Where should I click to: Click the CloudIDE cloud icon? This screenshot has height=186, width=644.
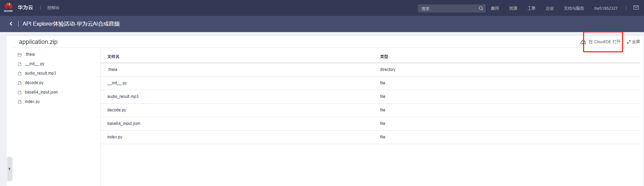[x=583, y=42]
